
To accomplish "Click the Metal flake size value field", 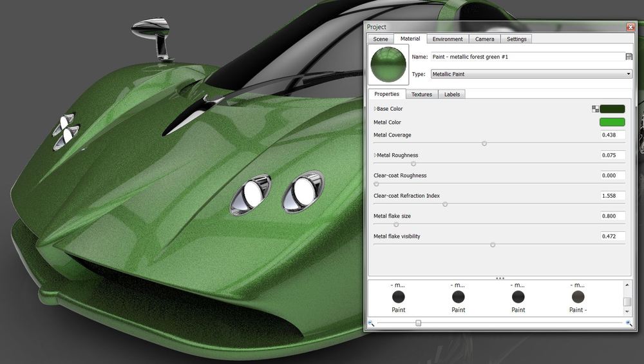I will pos(612,216).
